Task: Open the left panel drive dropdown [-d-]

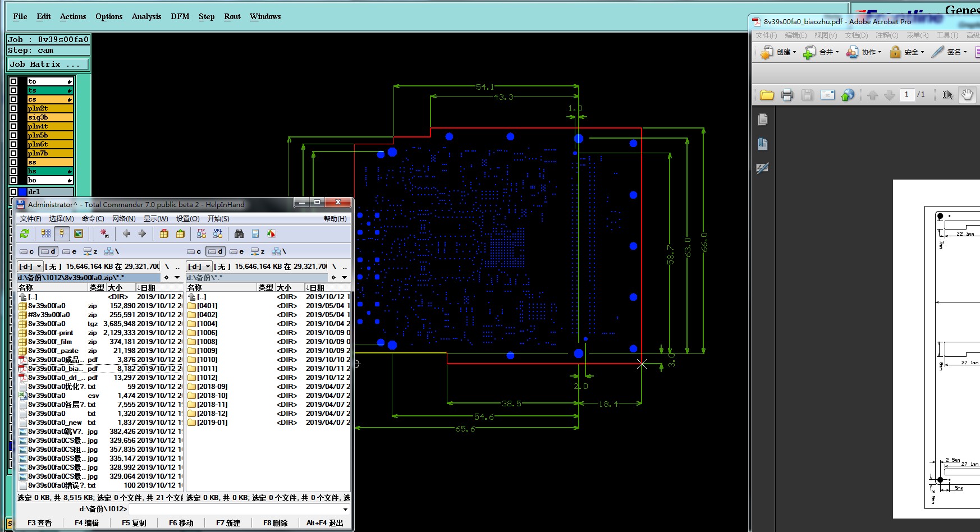Action: [30, 267]
